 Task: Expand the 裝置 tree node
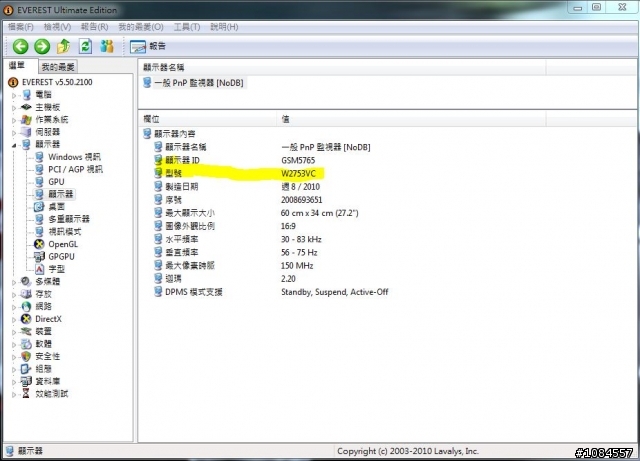pyautogui.click(x=14, y=332)
